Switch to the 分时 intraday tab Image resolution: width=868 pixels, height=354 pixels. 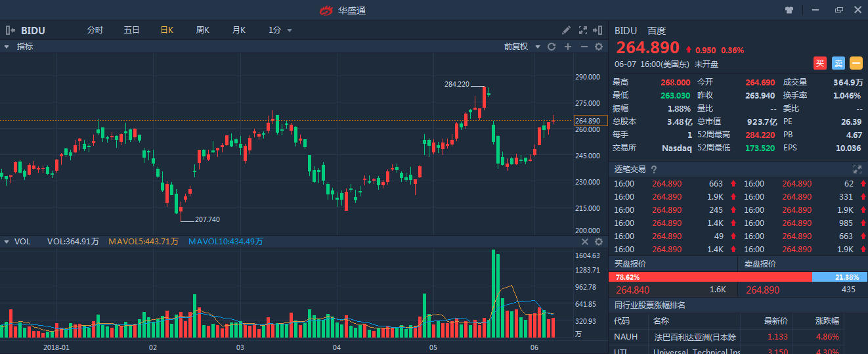pos(95,30)
